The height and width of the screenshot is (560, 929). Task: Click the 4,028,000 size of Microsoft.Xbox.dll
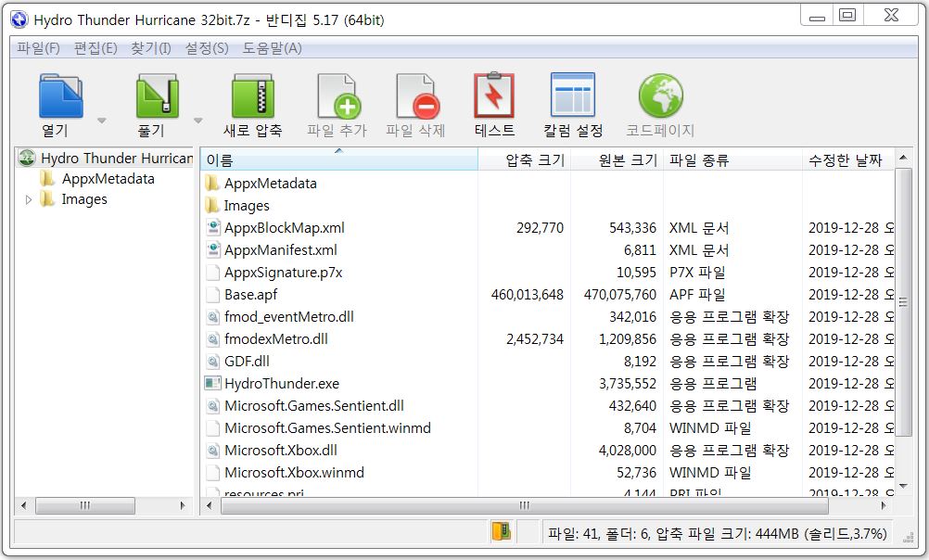tap(628, 451)
